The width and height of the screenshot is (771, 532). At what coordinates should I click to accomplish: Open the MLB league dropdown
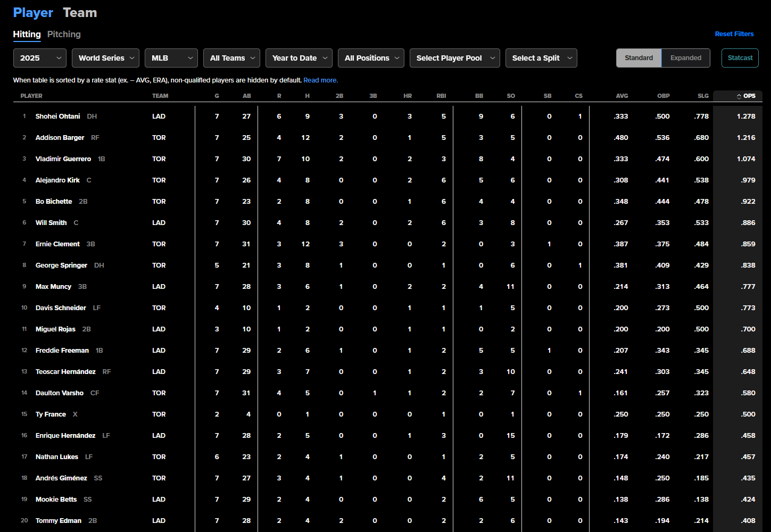pyautogui.click(x=171, y=58)
